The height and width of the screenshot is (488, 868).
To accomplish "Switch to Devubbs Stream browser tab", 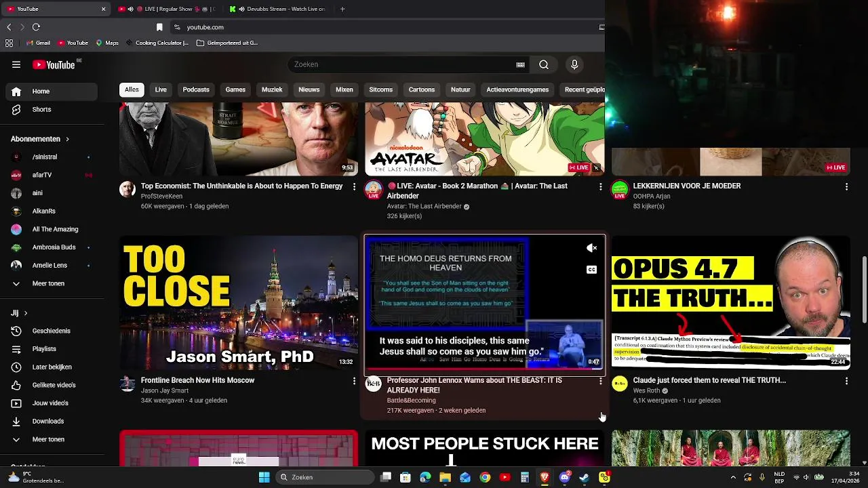I will (x=278, y=9).
